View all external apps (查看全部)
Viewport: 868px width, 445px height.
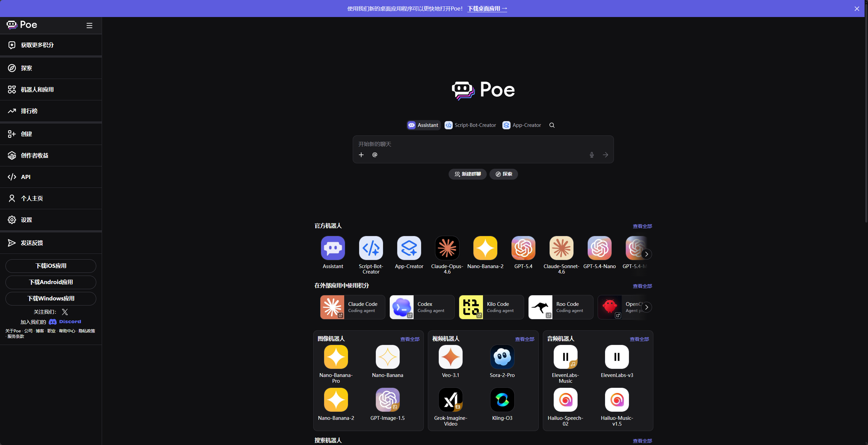point(642,286)
